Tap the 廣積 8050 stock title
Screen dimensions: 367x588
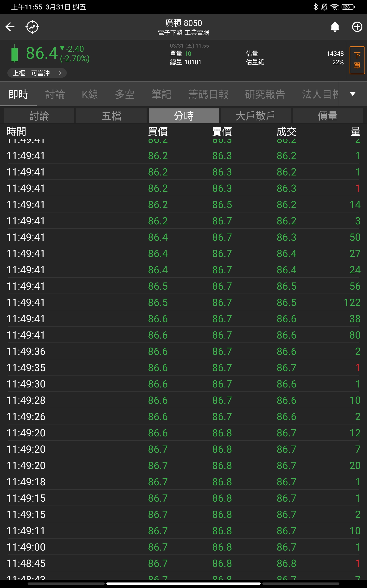tap(183, 23)
